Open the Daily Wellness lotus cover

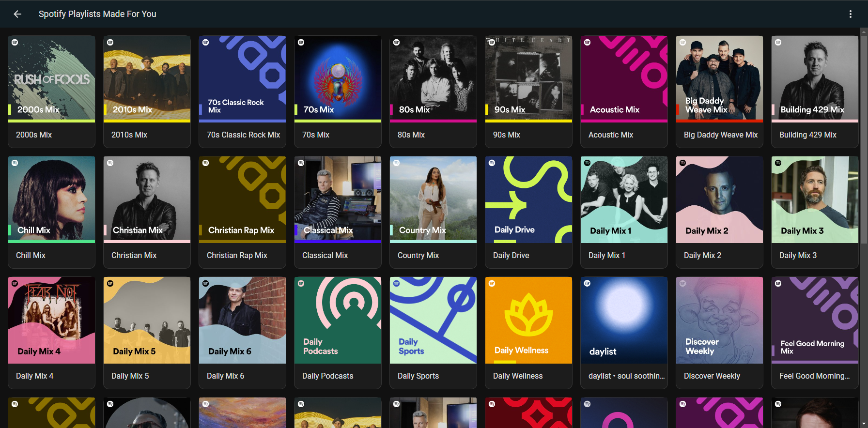(x=529, y=320)
